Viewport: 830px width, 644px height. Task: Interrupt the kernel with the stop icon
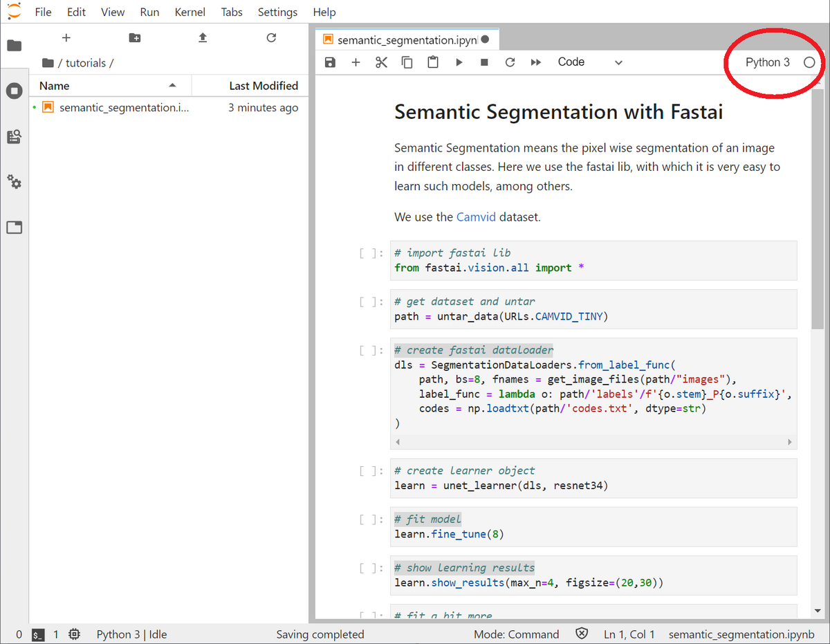484,62
